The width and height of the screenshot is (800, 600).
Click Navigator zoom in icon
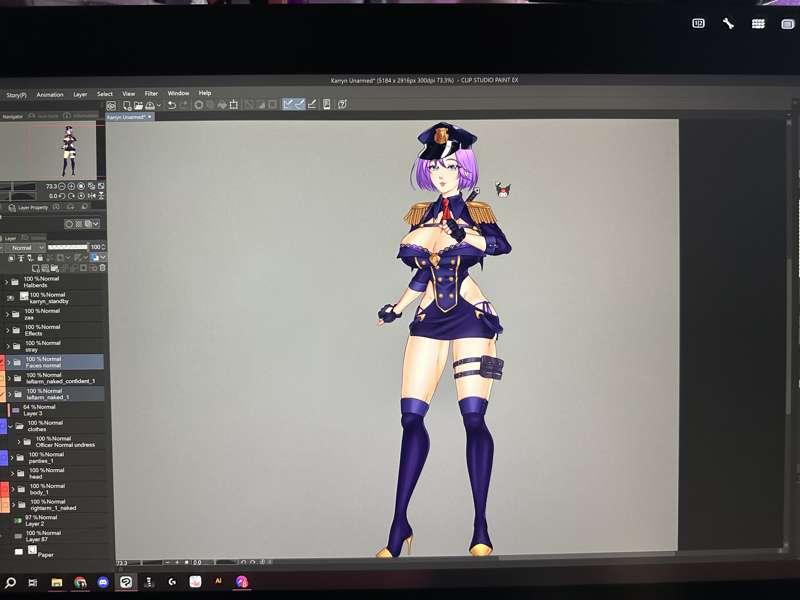pos(71,187)
